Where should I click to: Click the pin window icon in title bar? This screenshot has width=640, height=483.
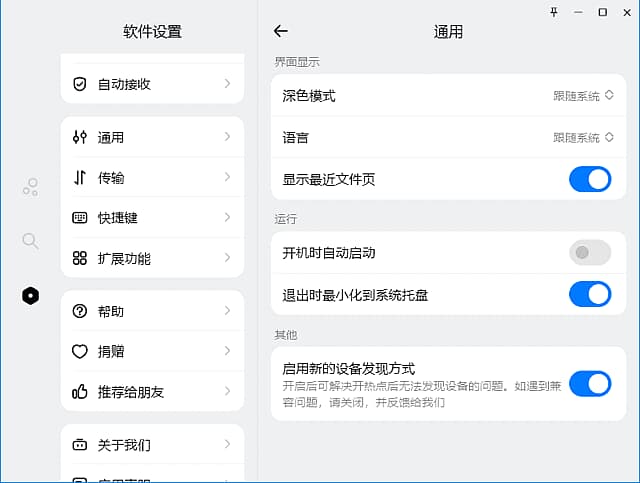point(554,12)
